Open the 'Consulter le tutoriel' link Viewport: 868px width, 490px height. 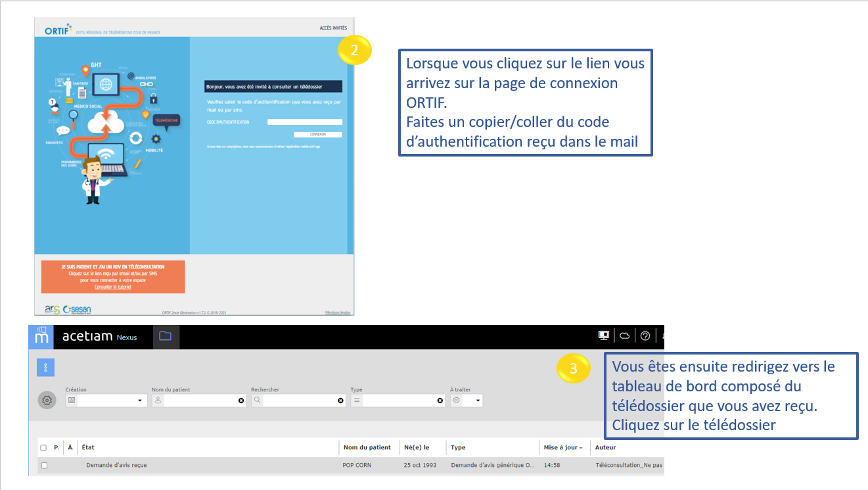(x=113, y=287)
